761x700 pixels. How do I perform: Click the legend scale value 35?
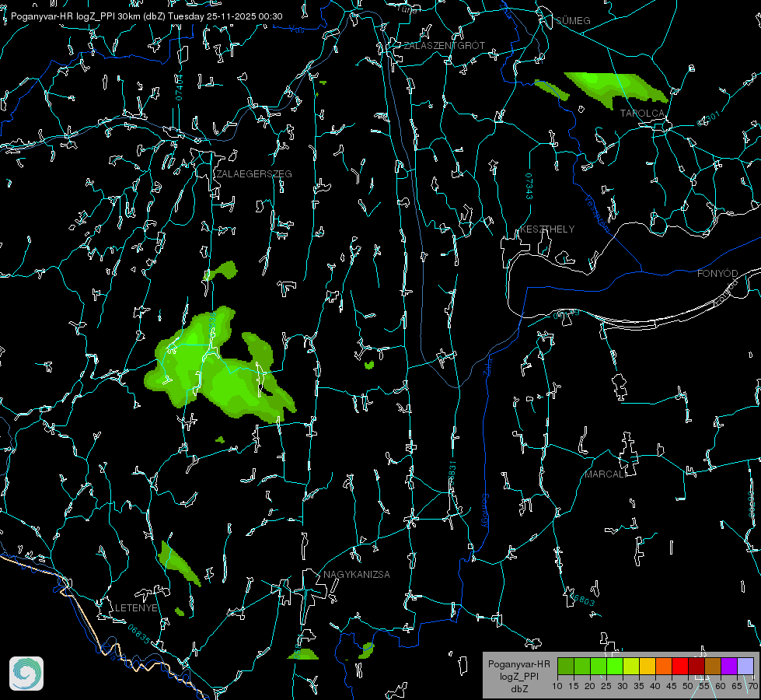click(x=639, y=686)
